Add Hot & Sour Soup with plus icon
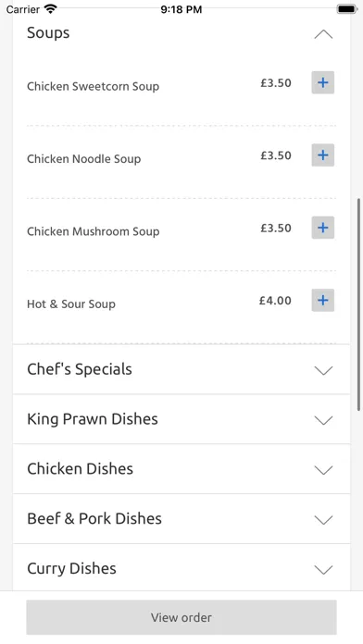363x644 pixels. (322, 300)
